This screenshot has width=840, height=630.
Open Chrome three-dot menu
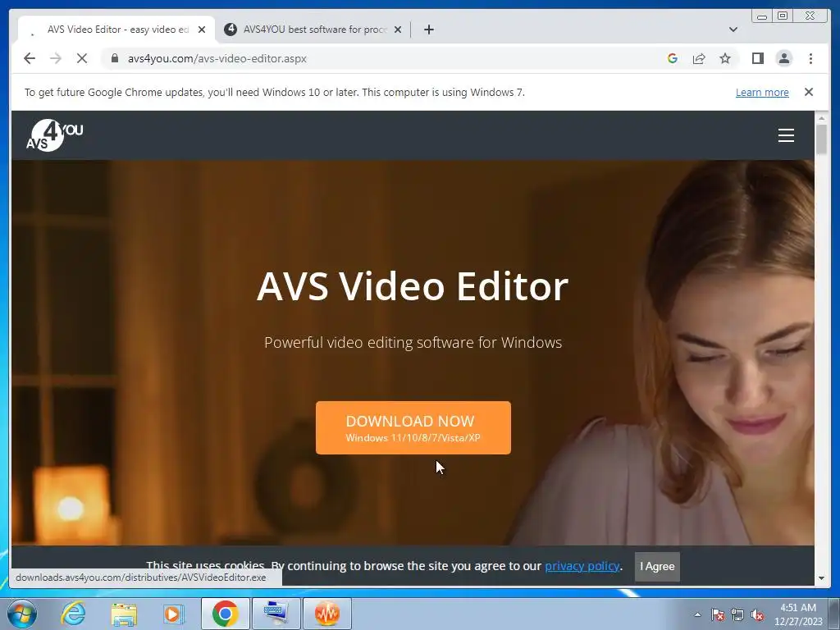click(810, 58)
